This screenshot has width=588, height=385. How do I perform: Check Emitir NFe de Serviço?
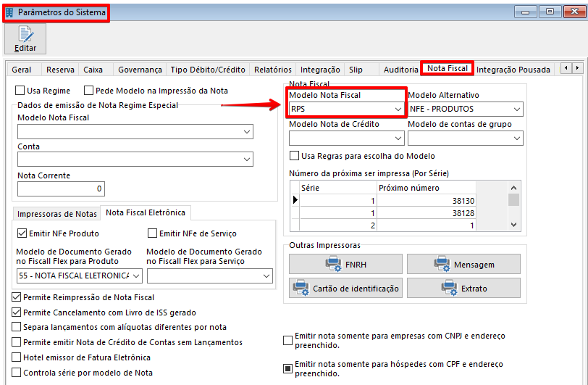152,233
